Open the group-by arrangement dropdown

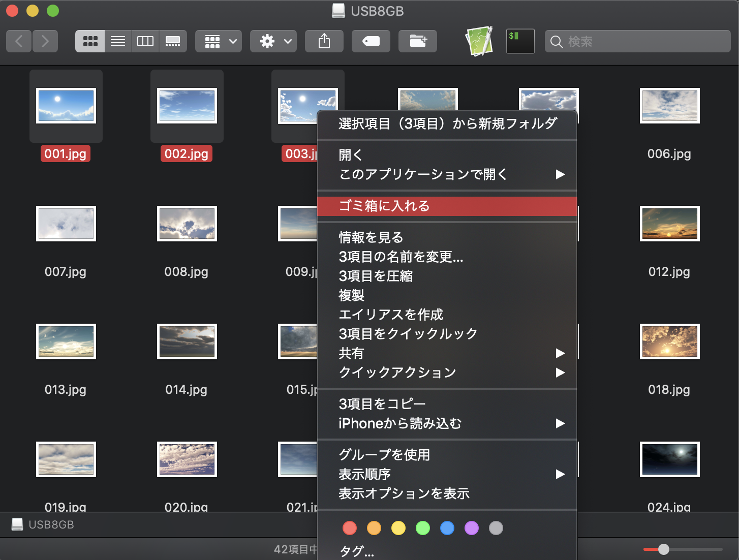(x=219, y=41)
